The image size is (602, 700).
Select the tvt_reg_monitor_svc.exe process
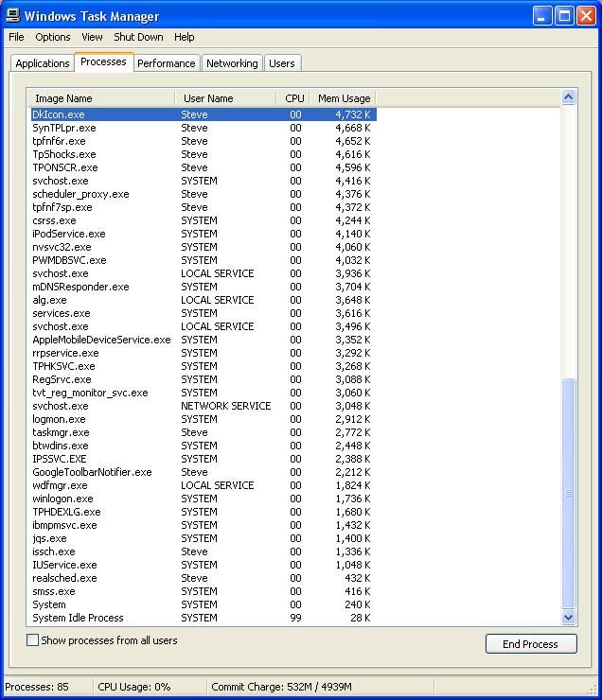click(204, 393)
